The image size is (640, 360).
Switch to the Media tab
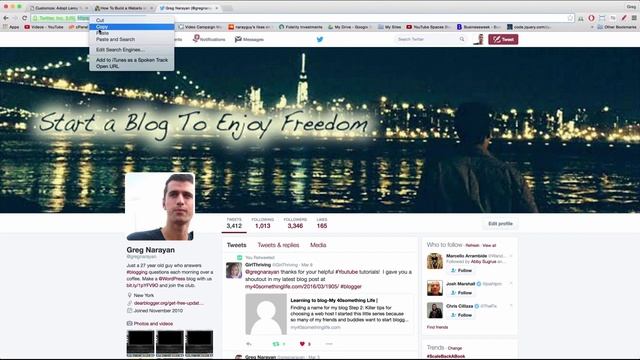(x=318, y=245)
